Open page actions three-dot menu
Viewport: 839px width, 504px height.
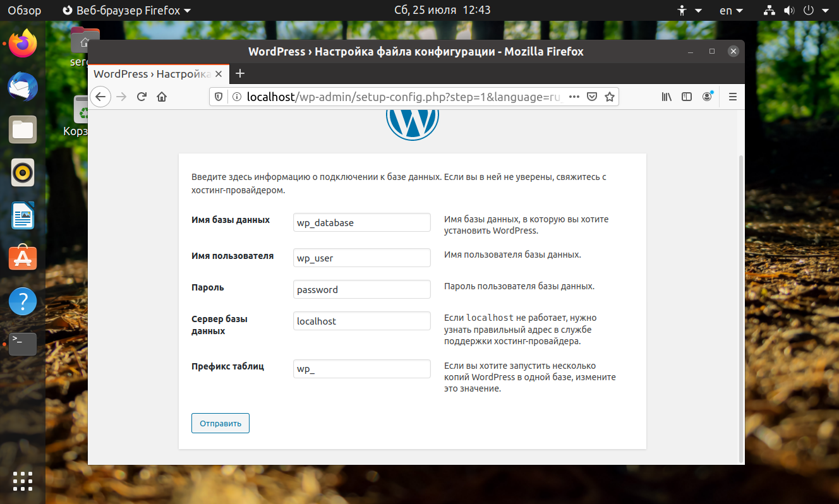(x=574, y=97)
